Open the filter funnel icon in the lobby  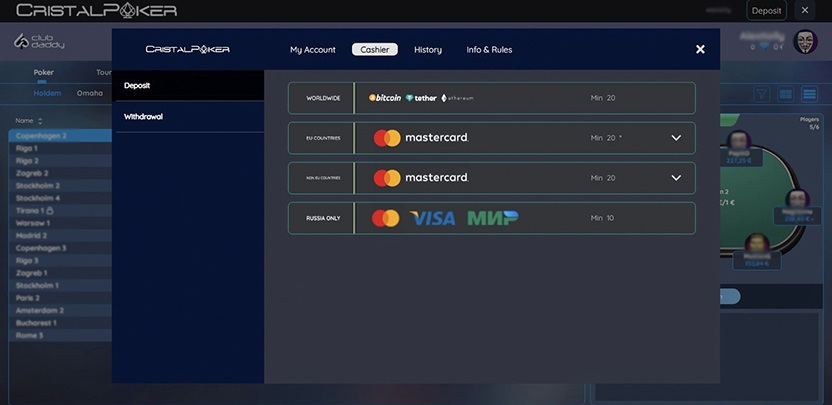762,94
